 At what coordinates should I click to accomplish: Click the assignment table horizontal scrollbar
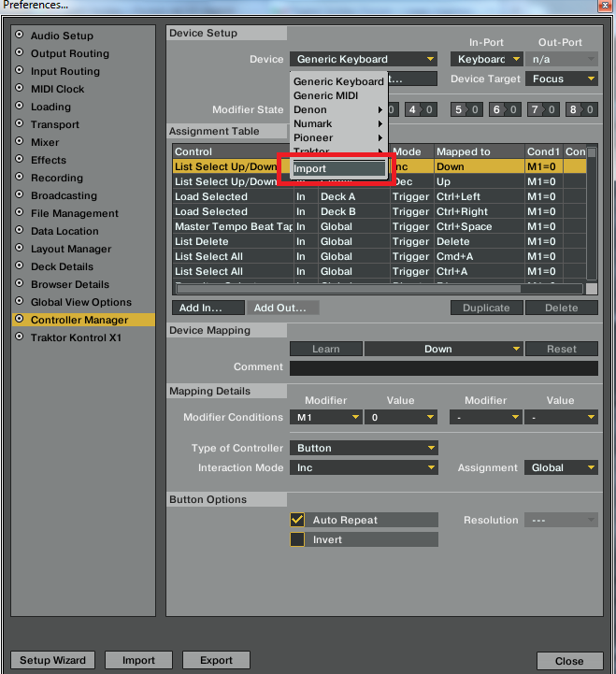349,289
